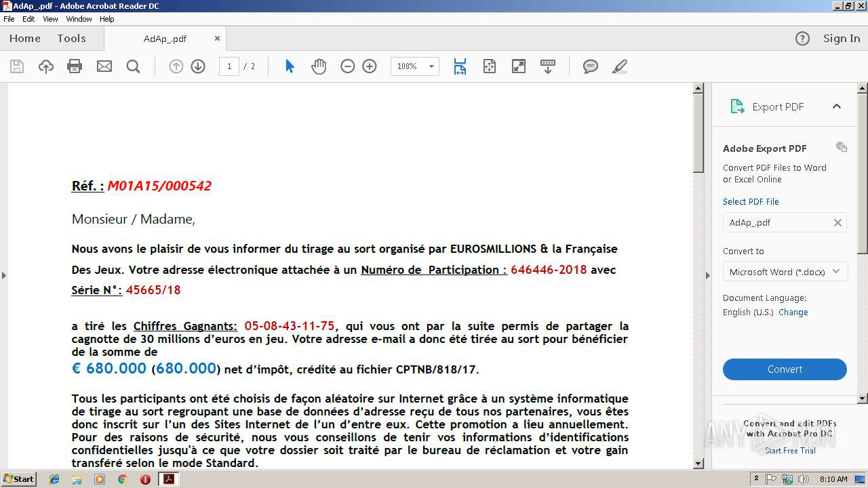Choose the Selection arrow tool

pyautogui.click(x=290, y=66)
